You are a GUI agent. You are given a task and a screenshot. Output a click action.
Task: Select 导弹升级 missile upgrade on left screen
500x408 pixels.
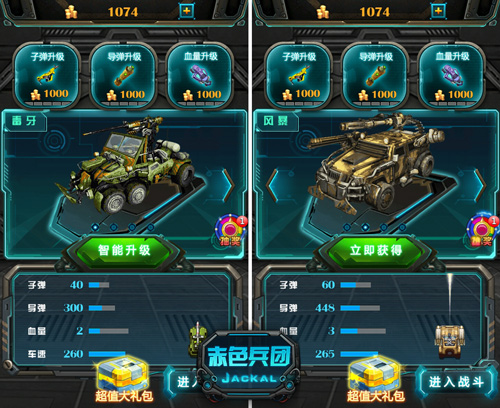tap(124, 76)
